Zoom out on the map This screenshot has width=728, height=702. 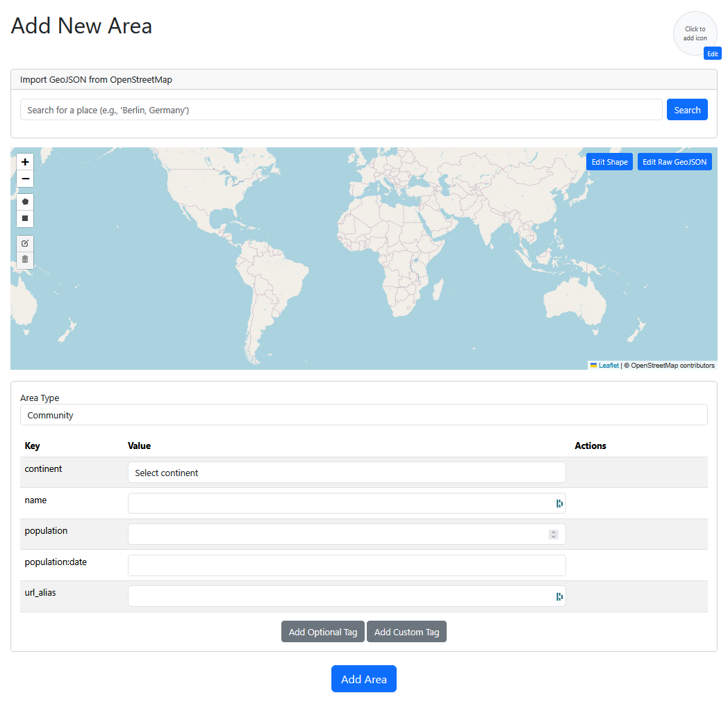tap(25, 179)
